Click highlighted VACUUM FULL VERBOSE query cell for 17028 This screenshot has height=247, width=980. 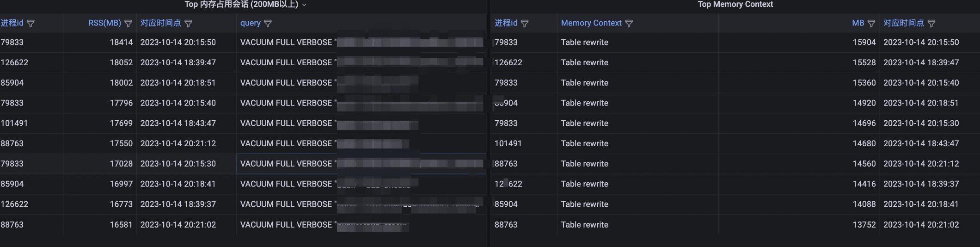pos(361,164)
